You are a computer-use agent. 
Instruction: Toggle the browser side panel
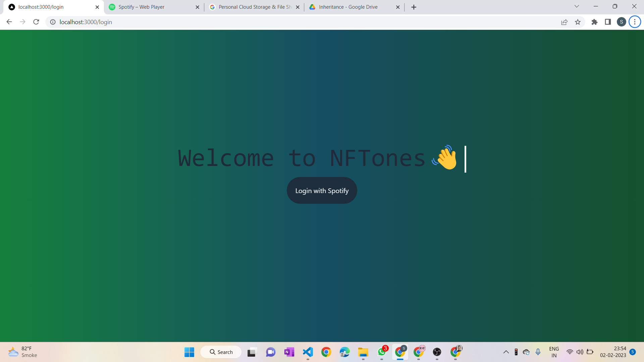point(608,22)
